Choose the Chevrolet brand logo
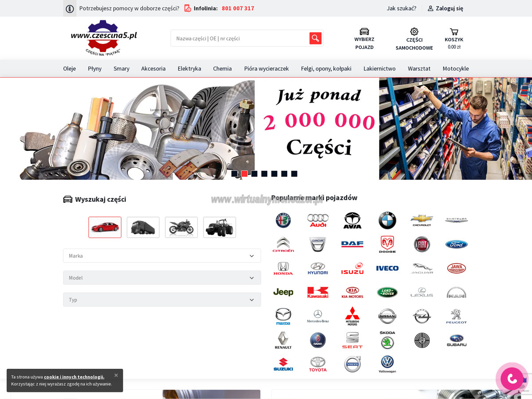This screenshot has width=532, height=399. pyautogui.click(x=422, y=220)
